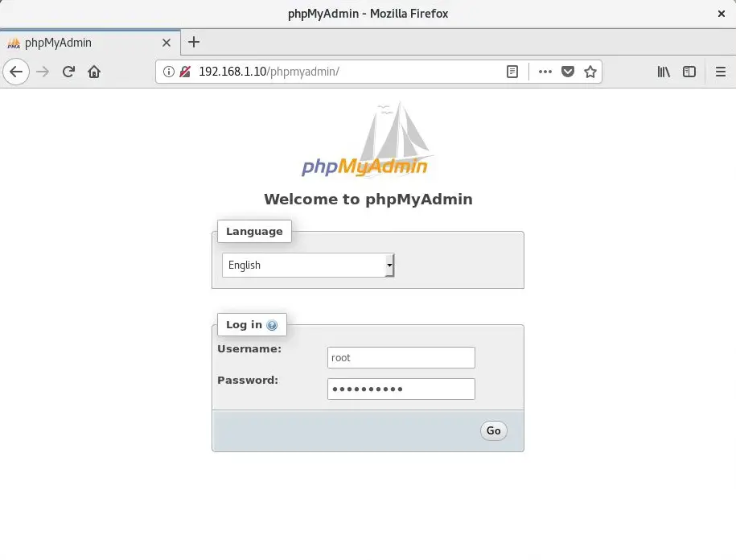The width and height of the screenshot is (736, 560).
Task: Open a new tab with plus button
Action: click(194, 42)
